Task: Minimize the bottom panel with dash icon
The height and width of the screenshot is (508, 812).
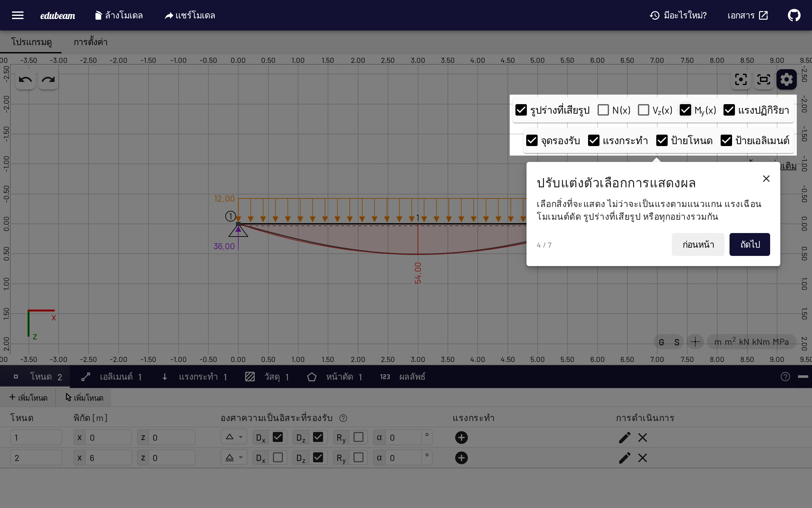Action: coord(803,377)
